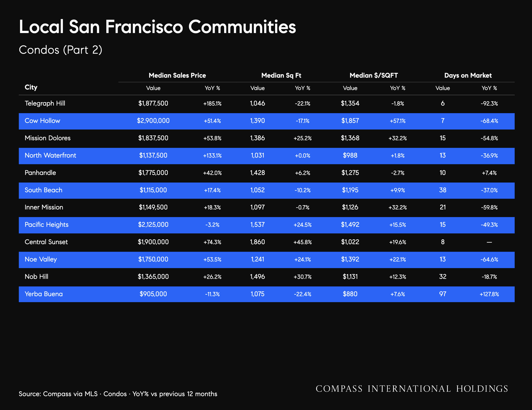Click the Panhandle city name
Viewport: 532px width, 410px height.
[x=40, y=173]
